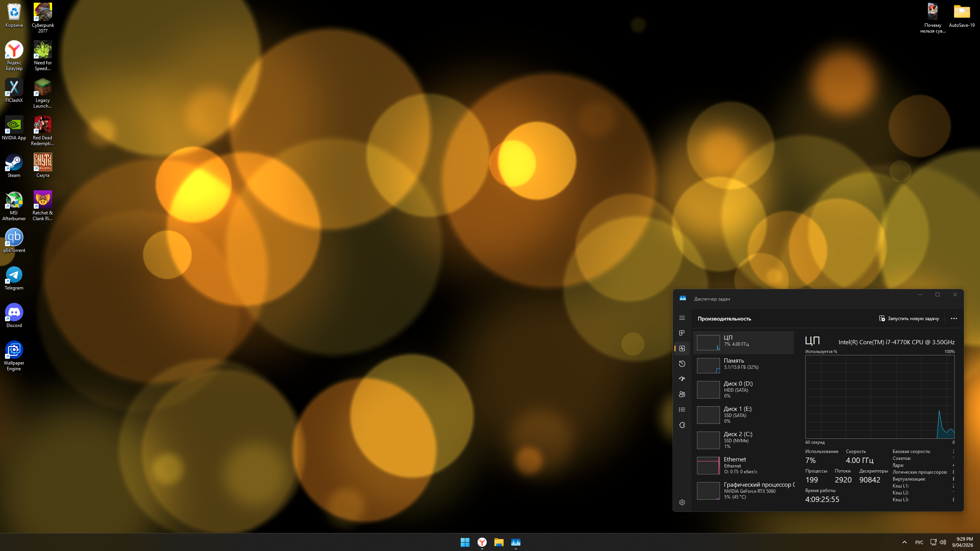Click Запустить новую задачу button
The width and height of the screenshot is (980, 551).
click(909, 319)
